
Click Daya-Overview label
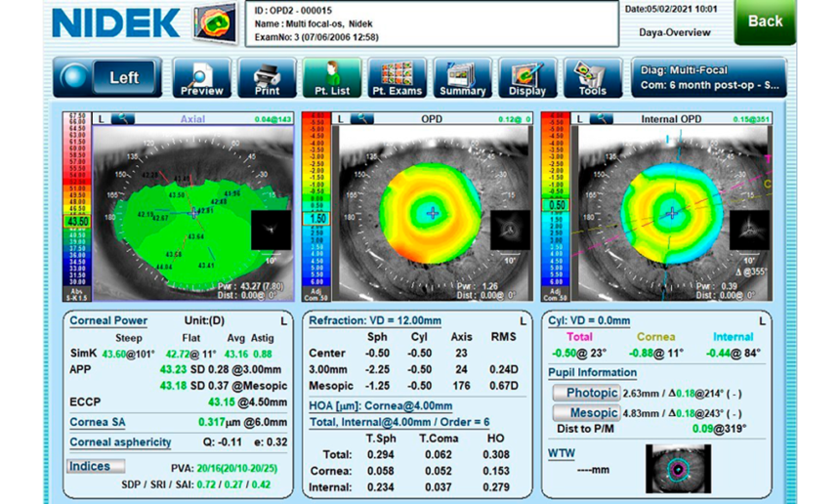[x=675, y=32]
